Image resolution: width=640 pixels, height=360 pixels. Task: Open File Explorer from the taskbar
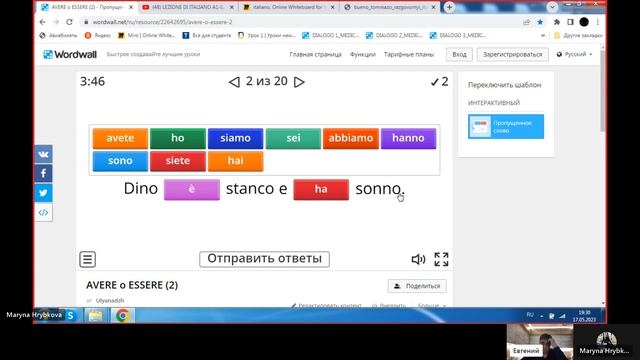point(96,316)
